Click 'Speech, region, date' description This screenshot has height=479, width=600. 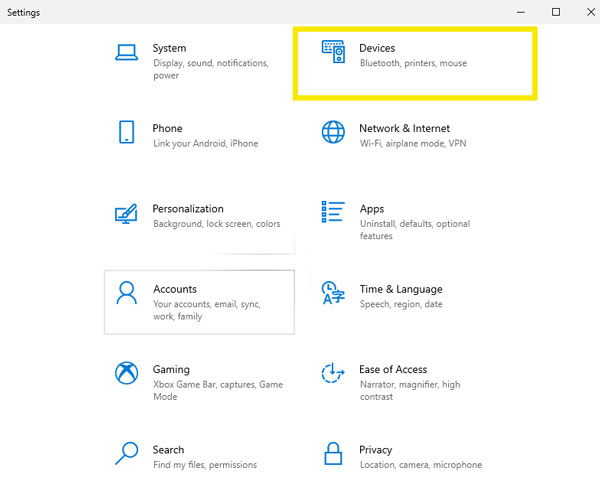coord(401,304)
